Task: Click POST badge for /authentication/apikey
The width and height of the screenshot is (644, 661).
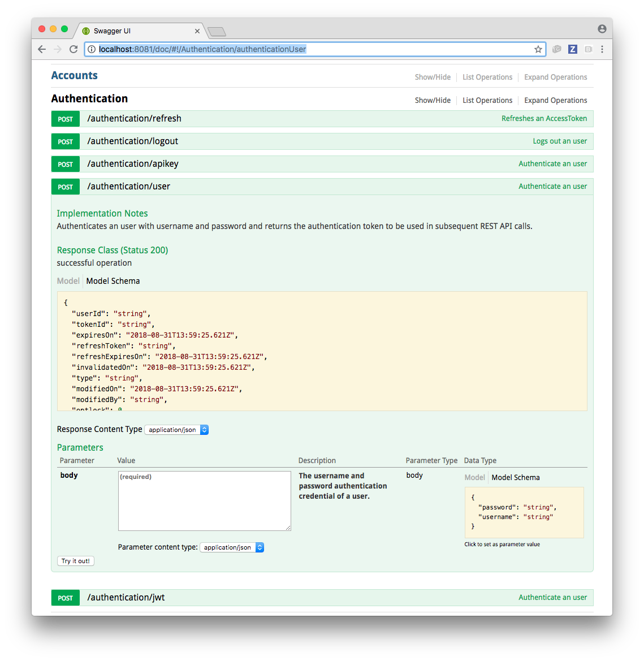Action: 66,164
